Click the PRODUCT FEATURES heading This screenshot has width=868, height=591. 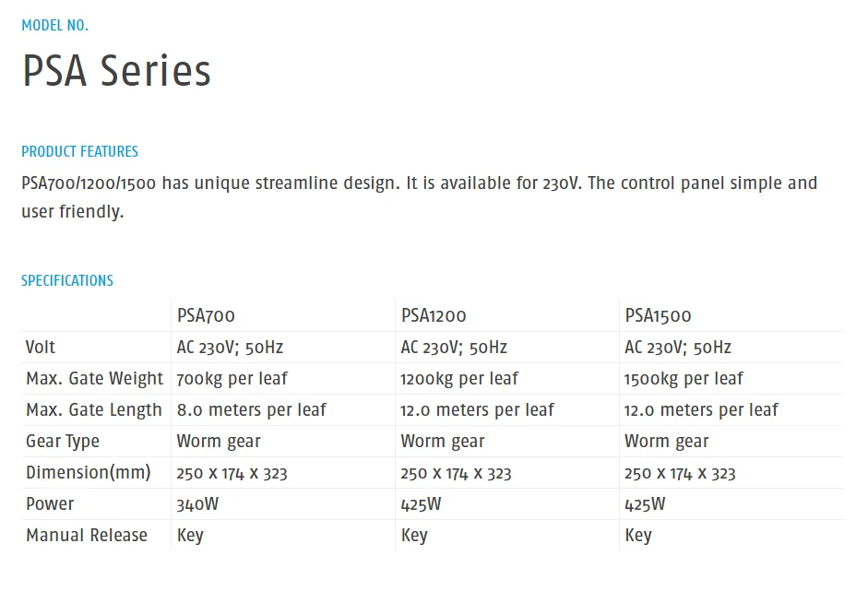tap(79, 151)
